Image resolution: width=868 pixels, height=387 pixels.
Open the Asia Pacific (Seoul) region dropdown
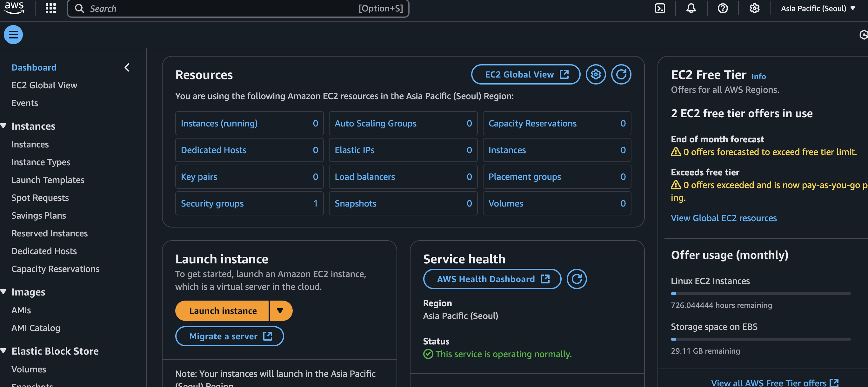coord(818,9)
